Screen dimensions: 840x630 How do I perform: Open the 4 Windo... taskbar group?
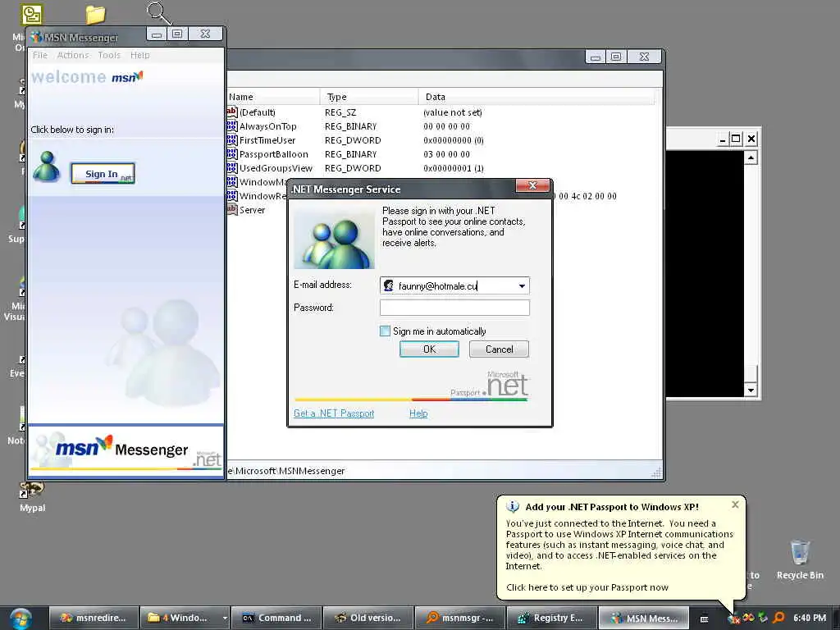tap(185, 618)
